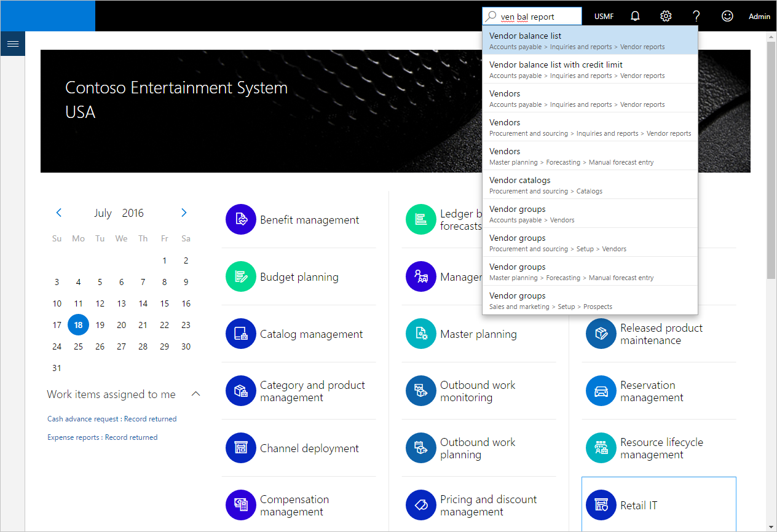Open notifications bell icon
Viewport: 777px width, 532px height.
(635, 16)
